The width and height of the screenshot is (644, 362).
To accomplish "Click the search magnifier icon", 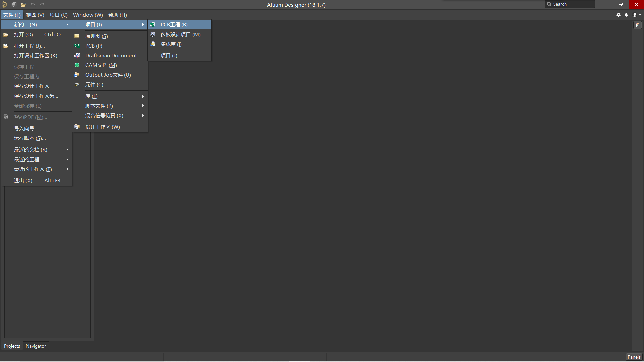I will [x=549, y=4].
